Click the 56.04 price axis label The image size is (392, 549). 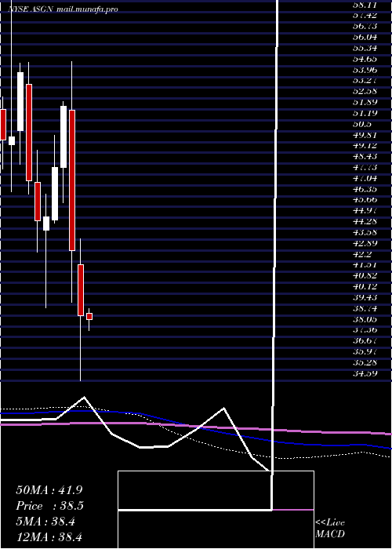click(x=365, y=37)
